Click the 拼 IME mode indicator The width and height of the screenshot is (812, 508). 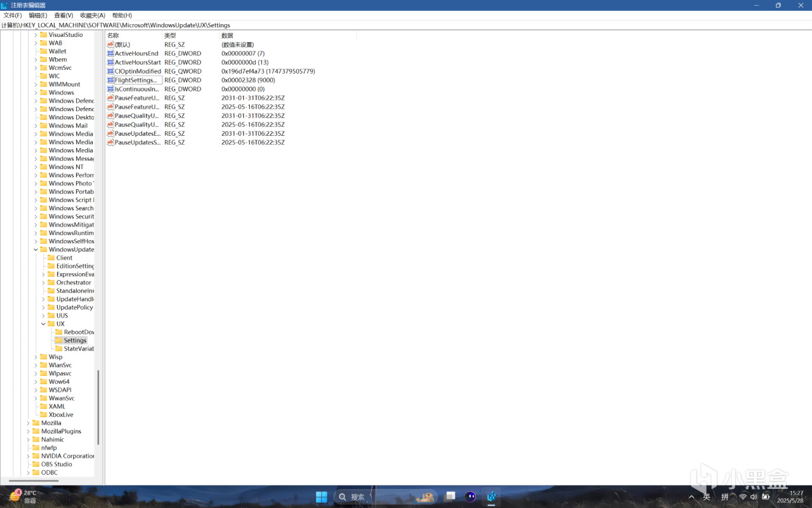pos(724,497)
